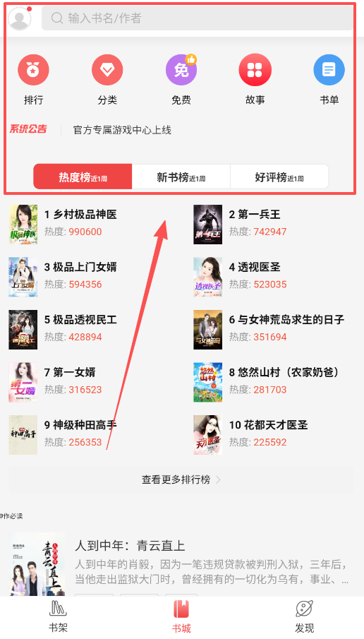Tap 悠然山村 book cover thumbnail
Viewport: 364px width, 639px height.
pos(207,382)
